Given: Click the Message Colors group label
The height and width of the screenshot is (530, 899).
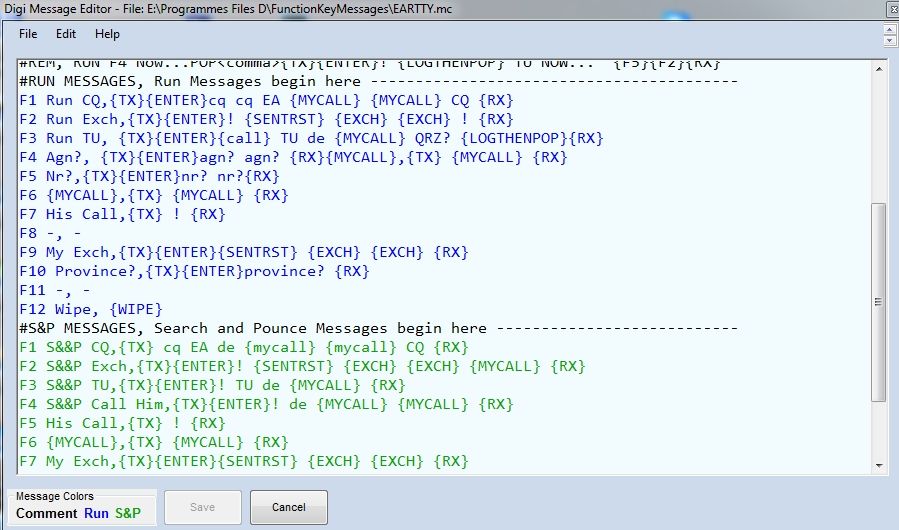Looking at the screenshot, I should click(x=54, y=496).
